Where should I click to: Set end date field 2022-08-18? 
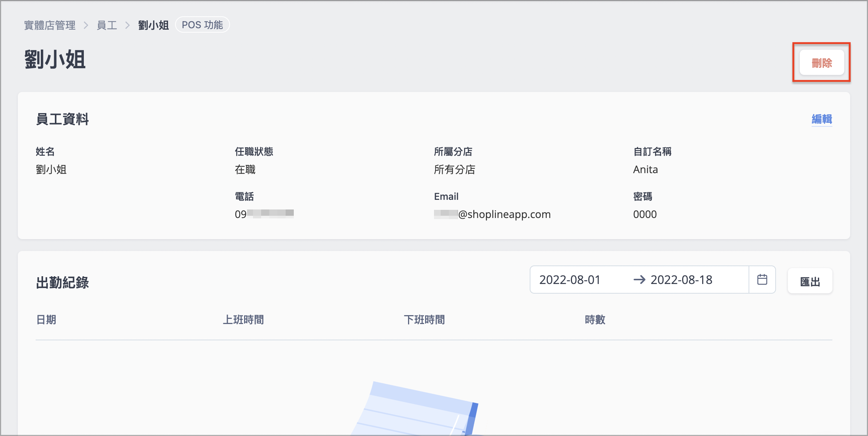(681, 280)
